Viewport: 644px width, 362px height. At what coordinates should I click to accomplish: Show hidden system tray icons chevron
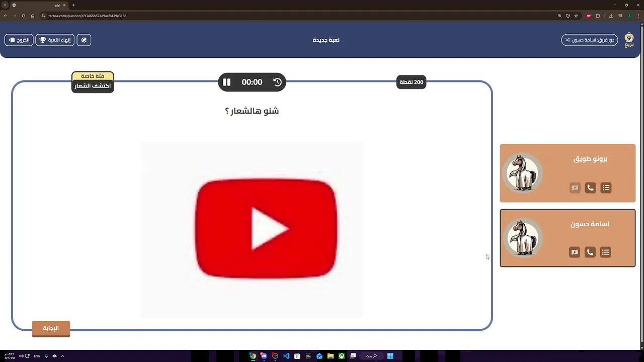click(62, 356)
